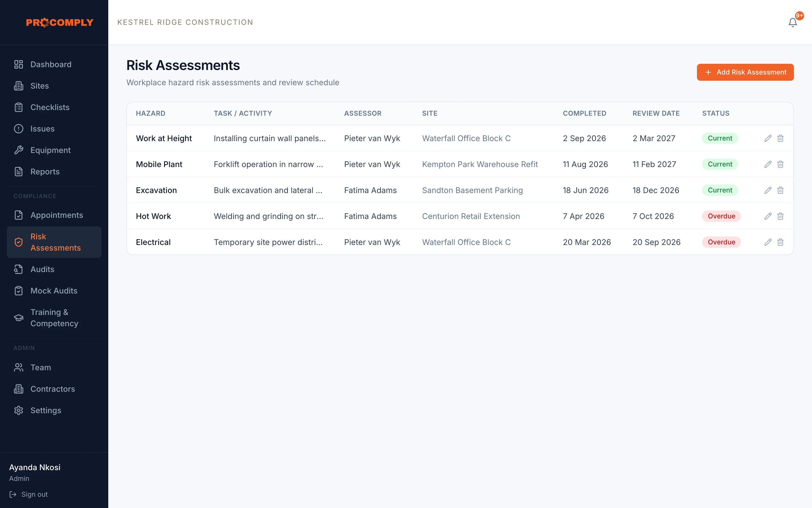Click the Settings gear icon

[18, 410]
